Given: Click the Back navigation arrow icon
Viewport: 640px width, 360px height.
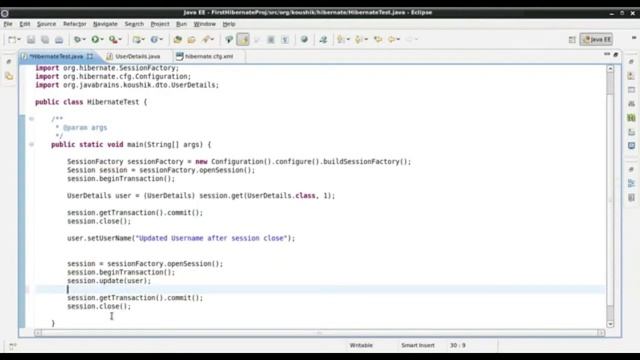Looking at the screenshot, I should pos(391,40).
